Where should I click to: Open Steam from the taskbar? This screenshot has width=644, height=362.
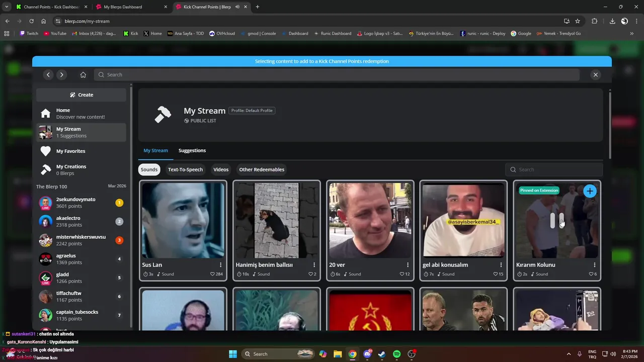(382, 354)
